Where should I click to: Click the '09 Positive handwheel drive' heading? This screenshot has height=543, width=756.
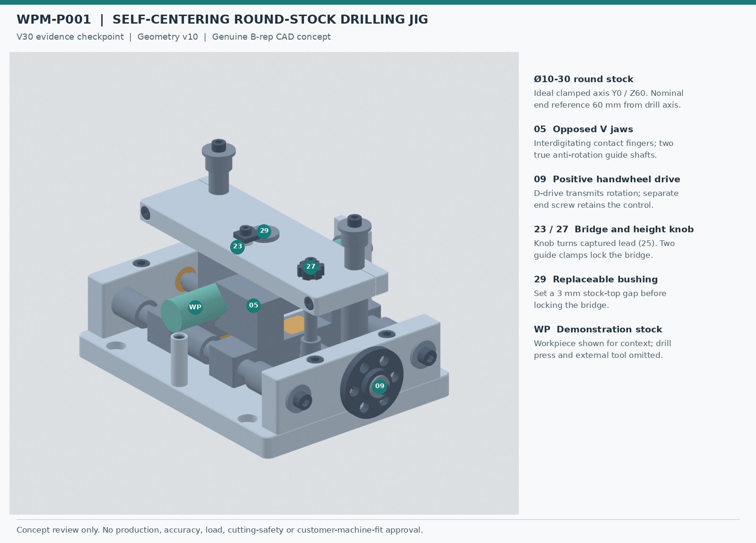[607, 179]
